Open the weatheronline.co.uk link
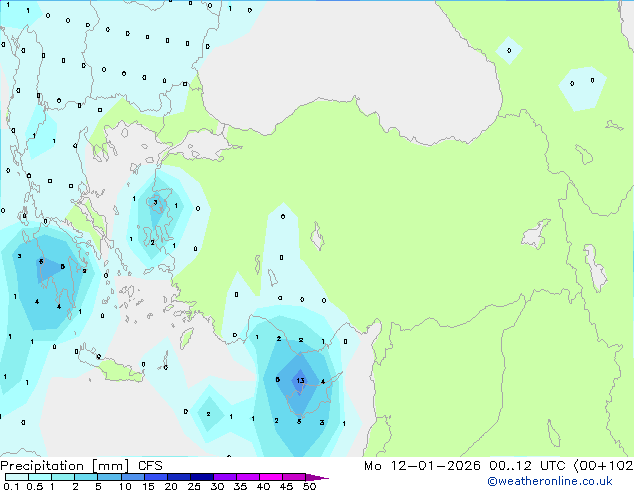 click(550, 481)
